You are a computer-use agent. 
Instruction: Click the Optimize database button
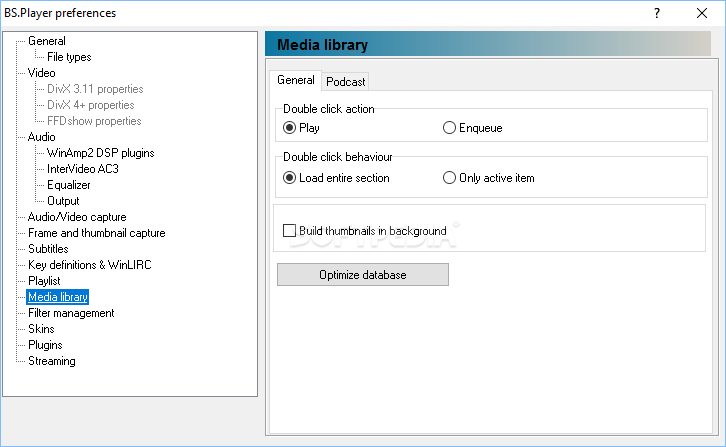pos(363,275)
